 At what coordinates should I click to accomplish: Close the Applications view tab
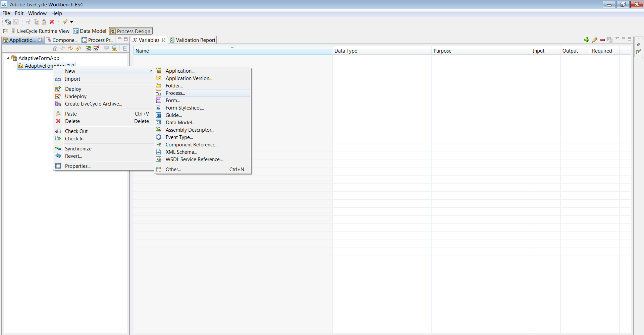click(x=40, y=40)
